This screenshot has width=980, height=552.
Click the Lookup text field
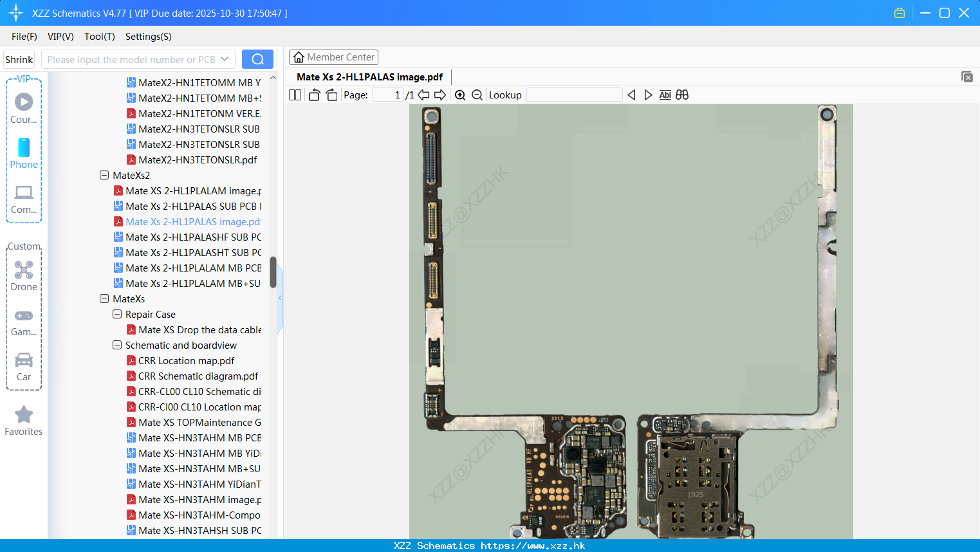[574, 95]
